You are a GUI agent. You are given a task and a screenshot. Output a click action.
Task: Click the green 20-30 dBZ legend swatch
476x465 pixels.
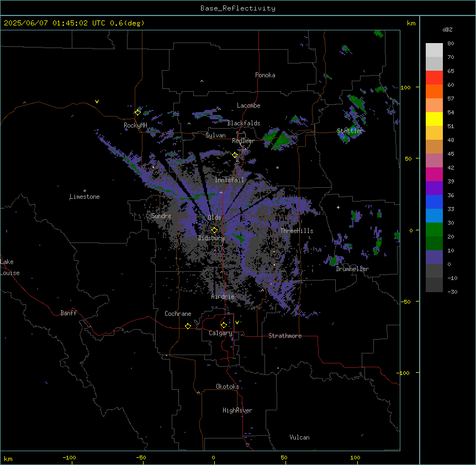[x=434, y=230]
